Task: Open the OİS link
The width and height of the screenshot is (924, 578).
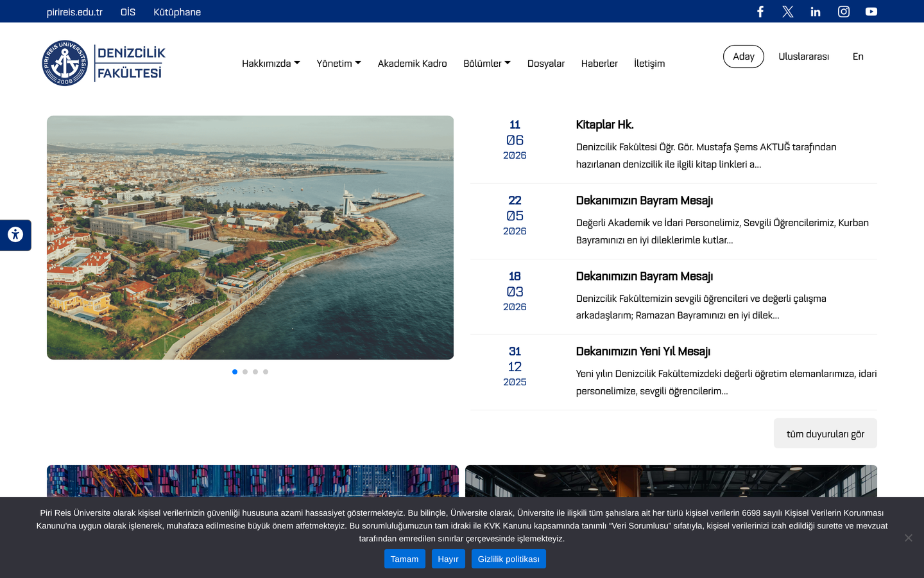Action: (128, 12)
